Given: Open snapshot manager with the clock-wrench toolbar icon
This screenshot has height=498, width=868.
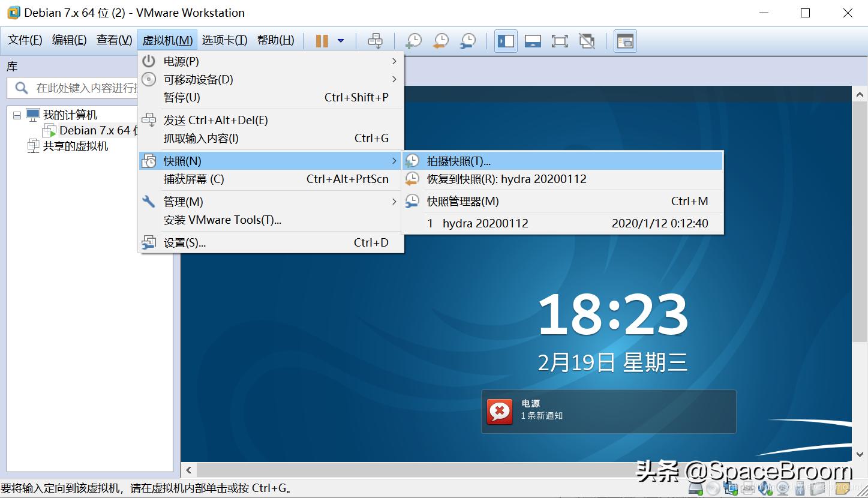Looking at the screenshot, I should (x=468, y=41).
